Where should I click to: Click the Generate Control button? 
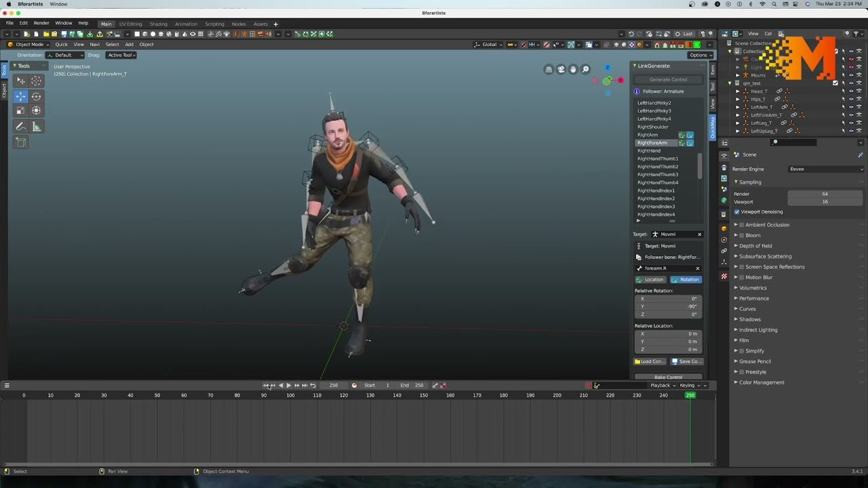(x=668, y=79)
